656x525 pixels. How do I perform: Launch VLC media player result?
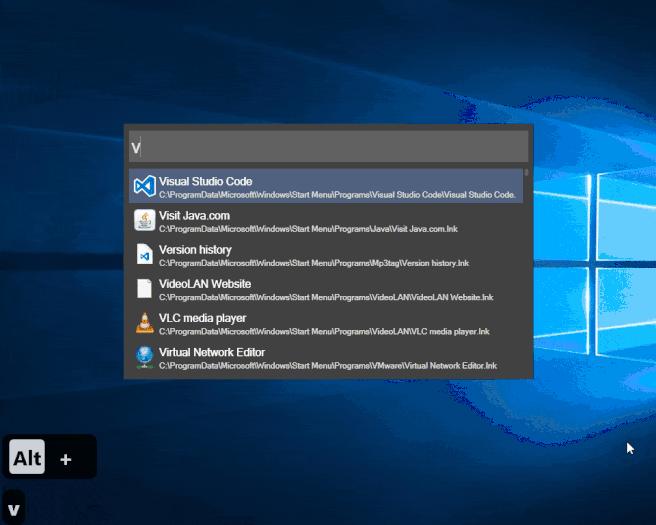(326, 323)
